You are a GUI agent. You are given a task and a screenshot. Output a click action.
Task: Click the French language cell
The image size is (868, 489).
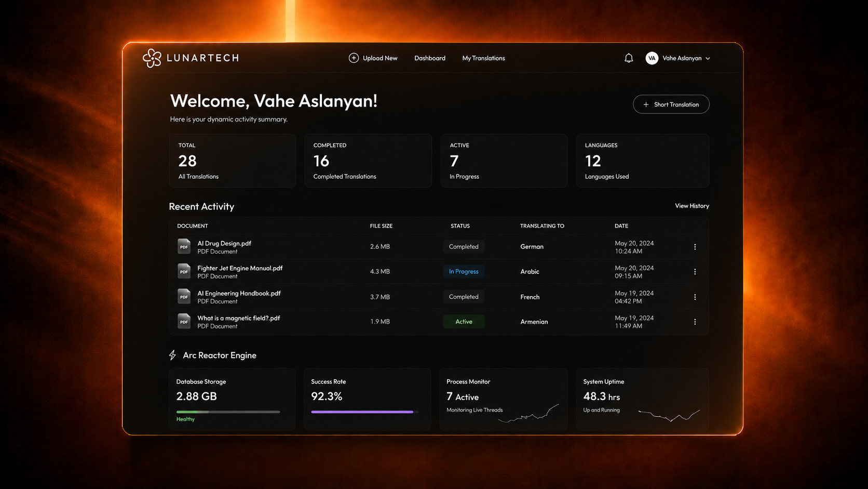click(x=530, y=297)
